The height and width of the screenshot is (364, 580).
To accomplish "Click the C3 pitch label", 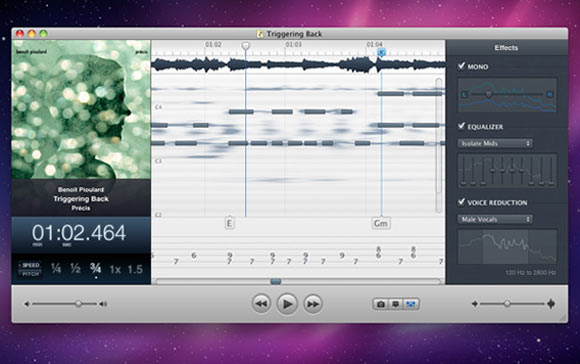I will [x=158, y=161].
